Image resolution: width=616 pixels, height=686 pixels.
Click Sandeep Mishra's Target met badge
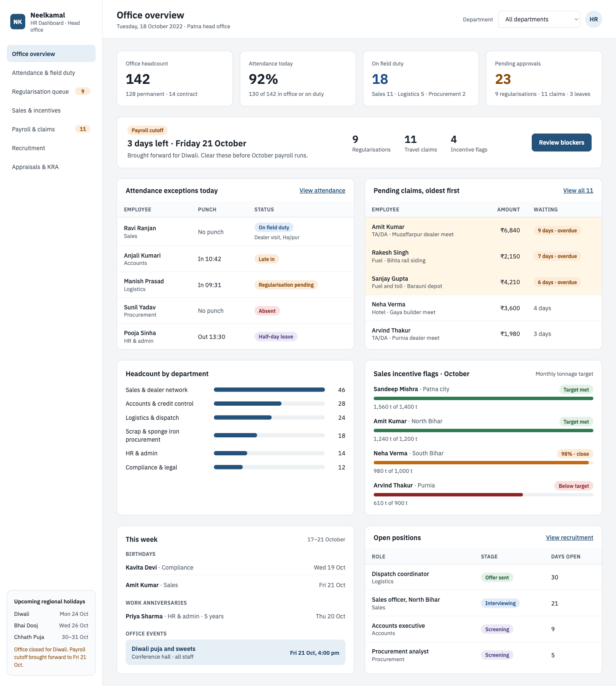[576, 390]
